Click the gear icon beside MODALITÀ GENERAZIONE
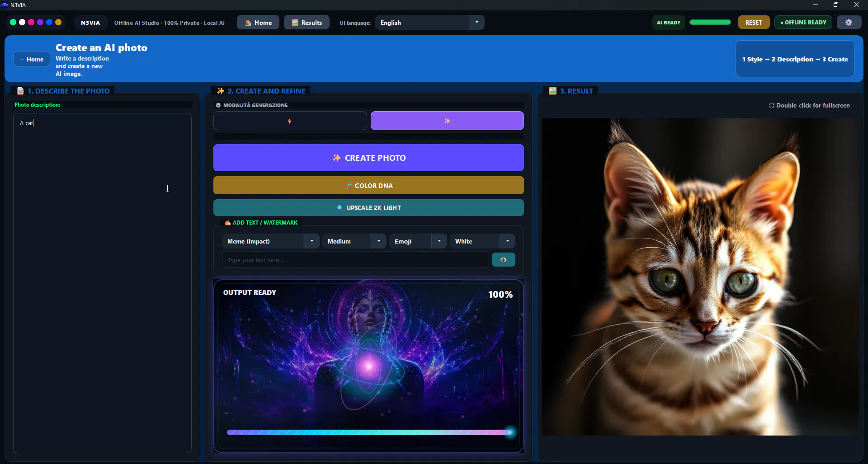Screen dimensions: 868x464 click(218, 105)
